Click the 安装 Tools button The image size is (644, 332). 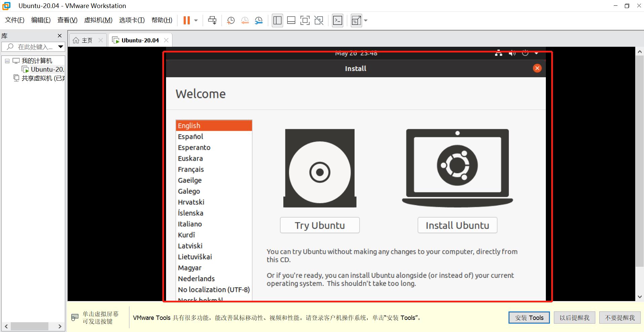[529, 318]
